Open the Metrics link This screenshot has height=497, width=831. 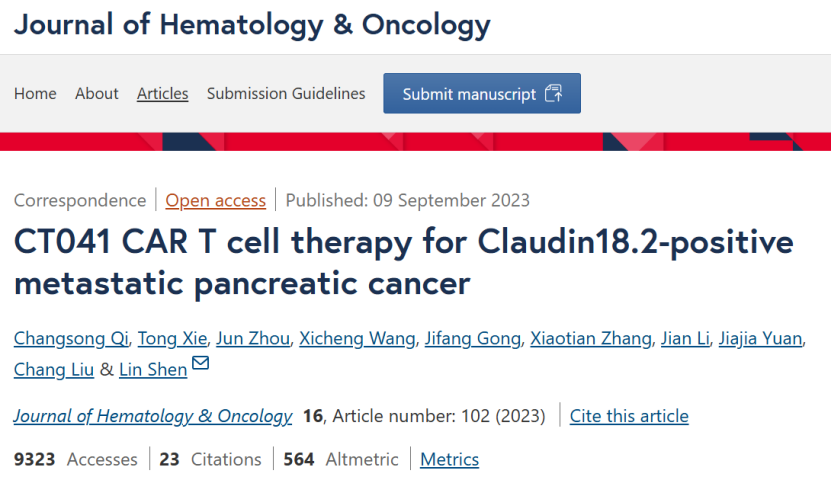click(x=449, y=459)
